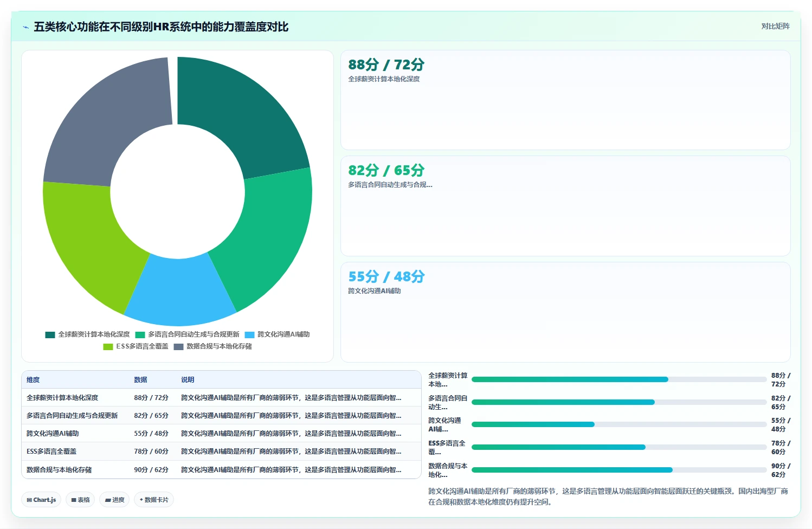The width and height of the screenshot is (812, 529).
Task: Click the table value 82分 / 65分
Action: [x=151, y=416]
